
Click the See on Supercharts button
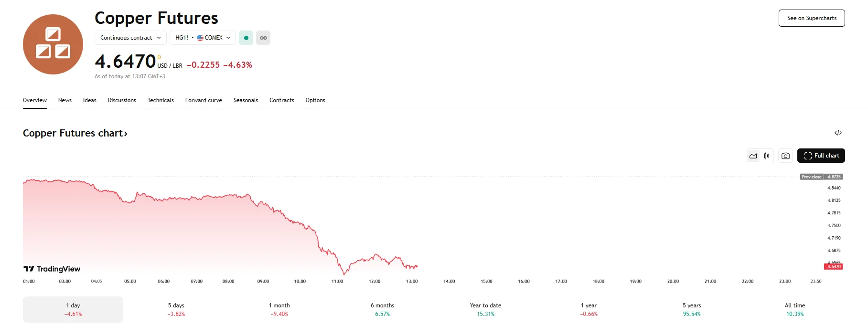point(811,18)
